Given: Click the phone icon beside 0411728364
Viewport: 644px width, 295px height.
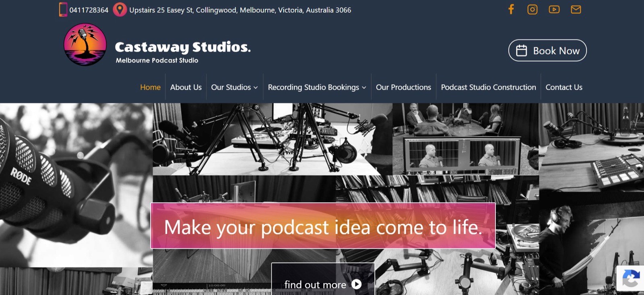Looking at the screenshot, I should coord(63,10).
